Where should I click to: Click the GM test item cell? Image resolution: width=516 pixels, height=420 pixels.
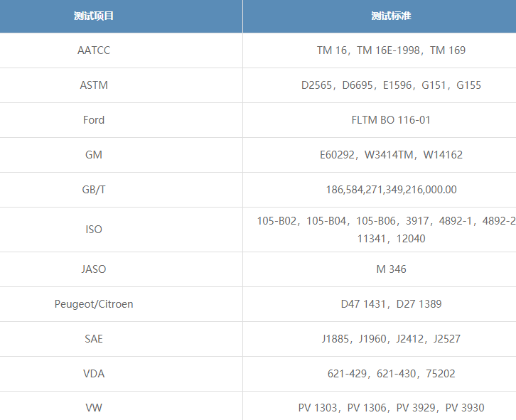coord(94,155)
